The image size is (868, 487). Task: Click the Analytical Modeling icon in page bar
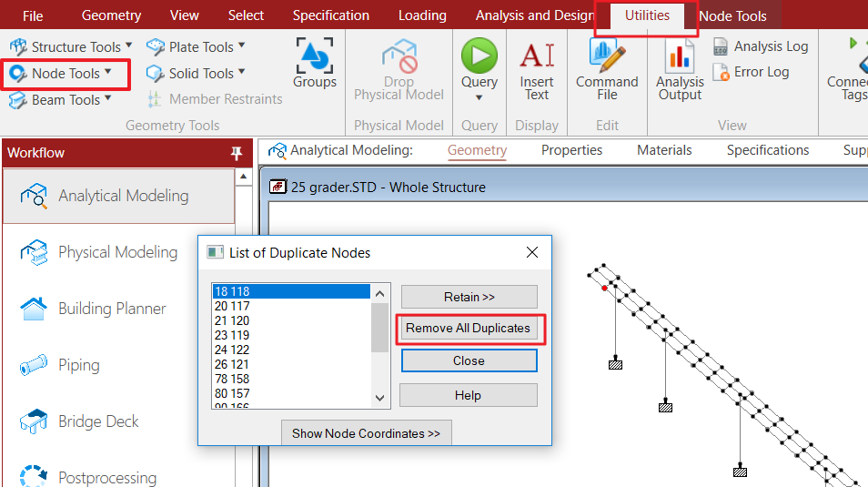pos(278,151)
